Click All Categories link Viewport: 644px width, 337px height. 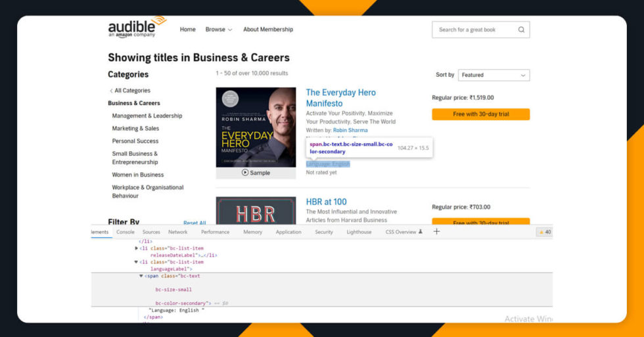(x=132, y=91)
